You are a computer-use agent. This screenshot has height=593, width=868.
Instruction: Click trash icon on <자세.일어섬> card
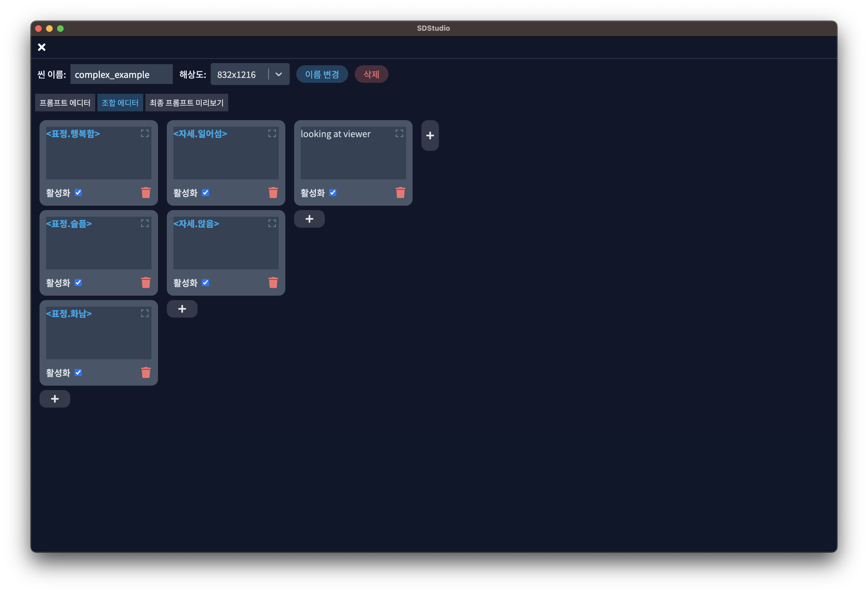pyautogui.click(x=273, y=192)
